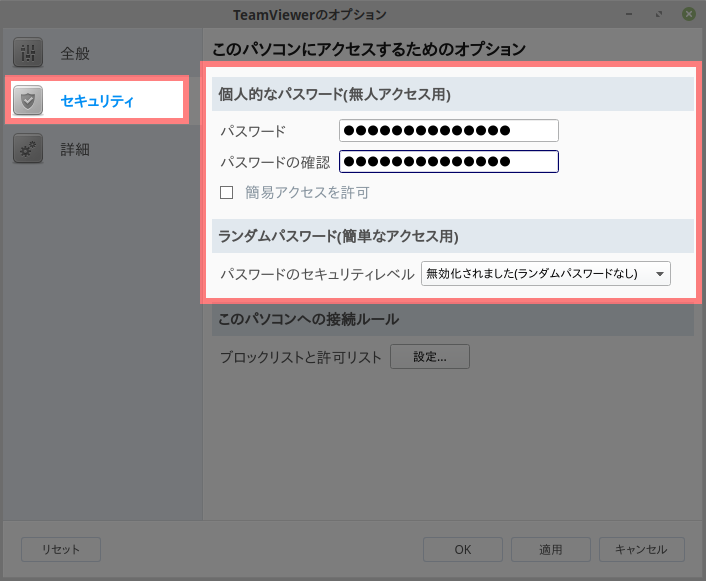Viewport: 706px width, 581px height.
Task: Click the 設定... button for blocklist
Action: click(430, 357)
